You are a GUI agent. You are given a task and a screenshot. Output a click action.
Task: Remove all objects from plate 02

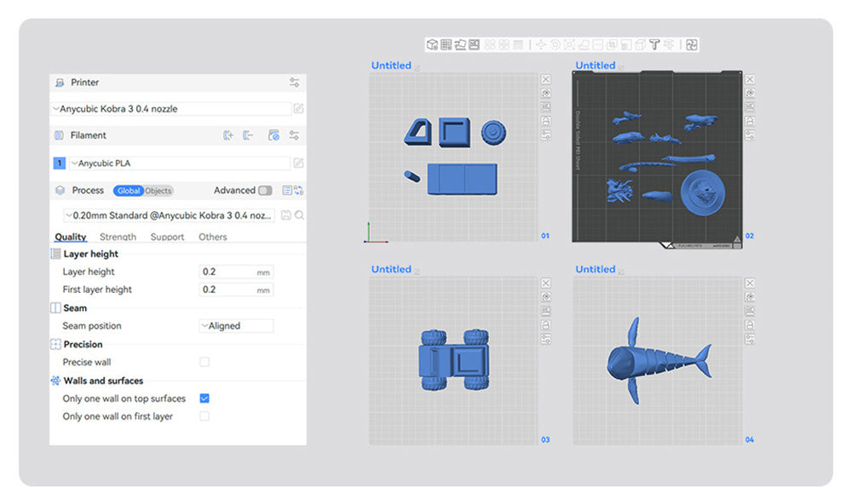click(x=750, y=79)
